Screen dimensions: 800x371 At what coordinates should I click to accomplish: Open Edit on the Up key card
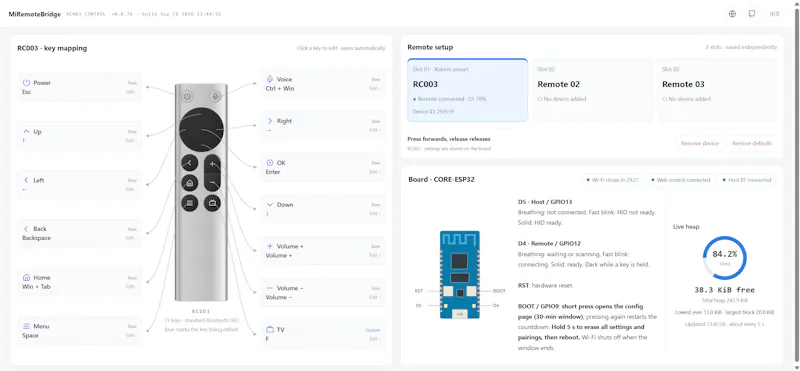[132, 140]
